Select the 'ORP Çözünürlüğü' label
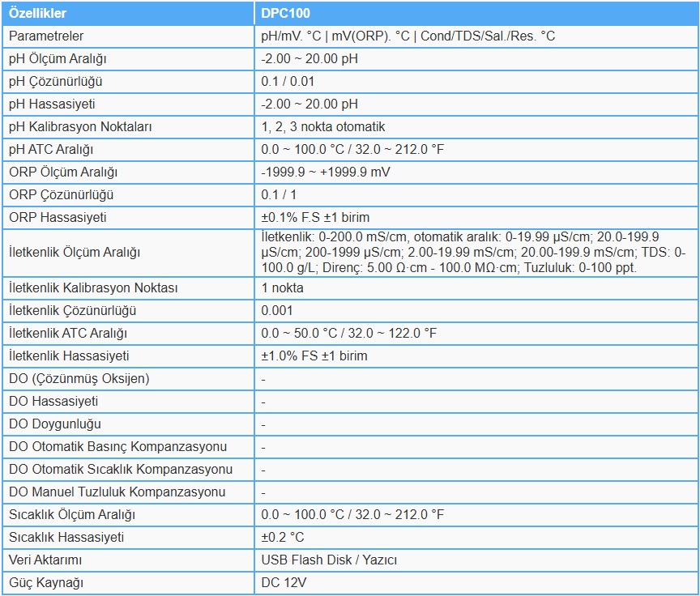This screenshot has width=700, height=596. point(61,195)
